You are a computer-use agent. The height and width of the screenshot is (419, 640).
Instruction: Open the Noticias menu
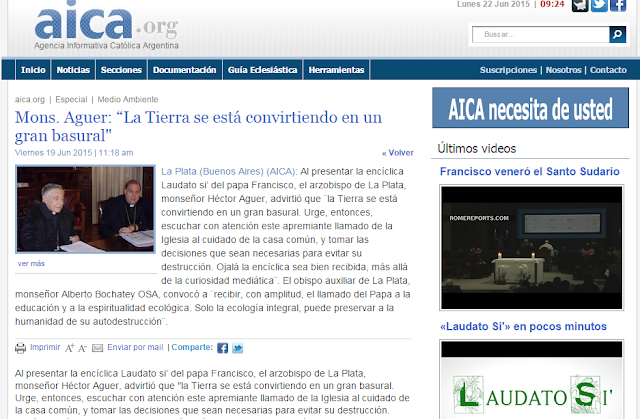coord(73,70)
